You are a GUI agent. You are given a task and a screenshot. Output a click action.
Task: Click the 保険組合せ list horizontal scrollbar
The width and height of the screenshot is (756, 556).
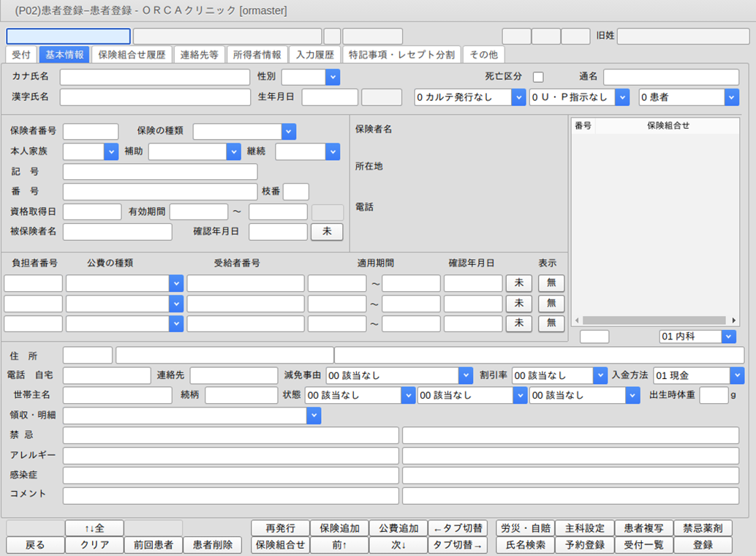[654, 320]
